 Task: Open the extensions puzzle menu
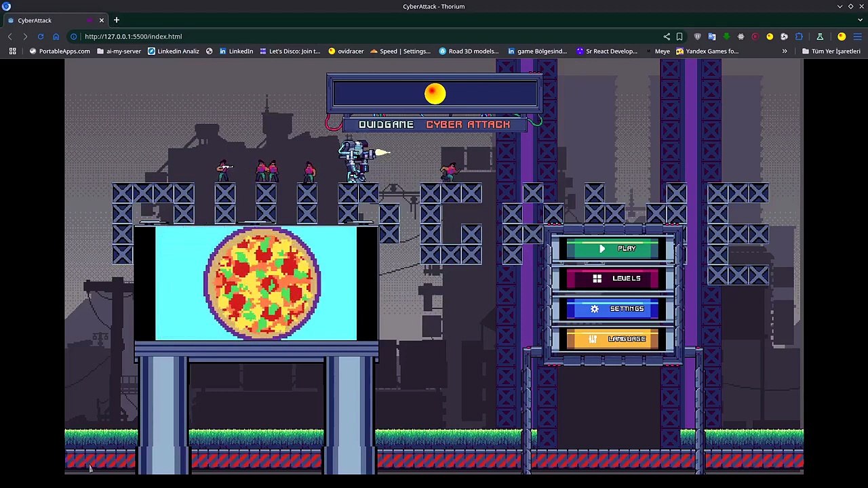click(x=799, y=37)
